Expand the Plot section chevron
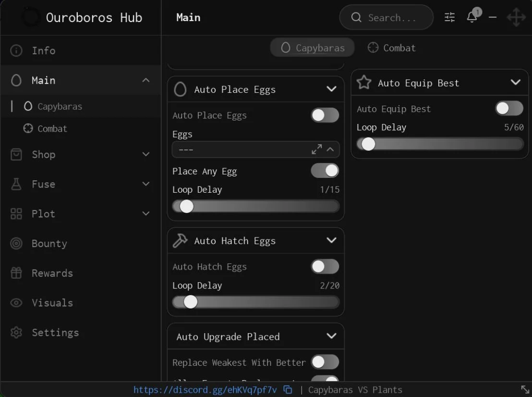Viewport: 532px width, 397px height. point(146,213)
